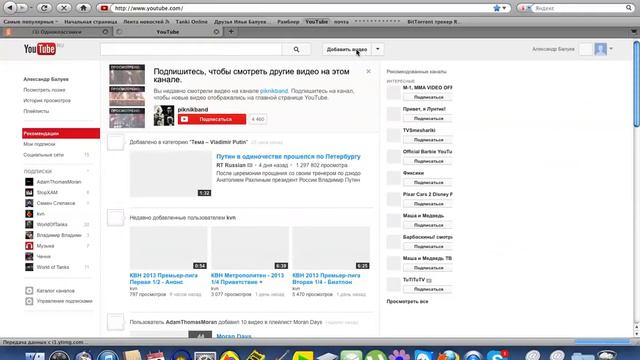Open Путин в одиночестве video link
640x360 pixels.
point(288,156)
